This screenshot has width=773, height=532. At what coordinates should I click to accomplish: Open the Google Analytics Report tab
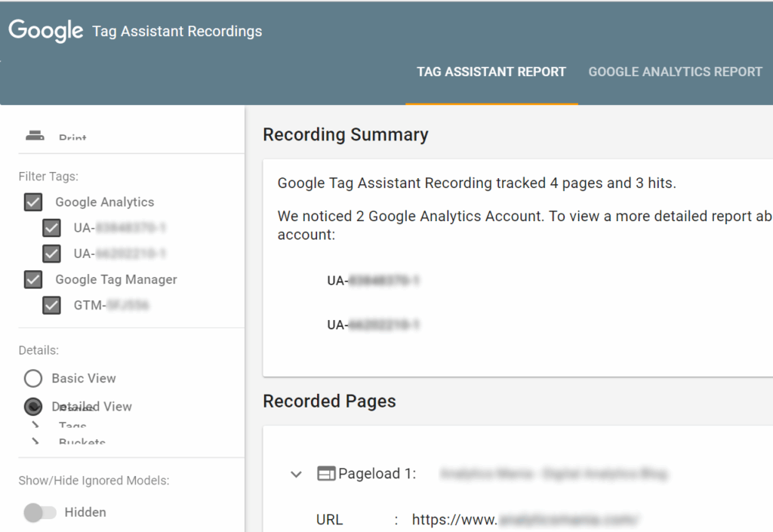click(676, 72)
